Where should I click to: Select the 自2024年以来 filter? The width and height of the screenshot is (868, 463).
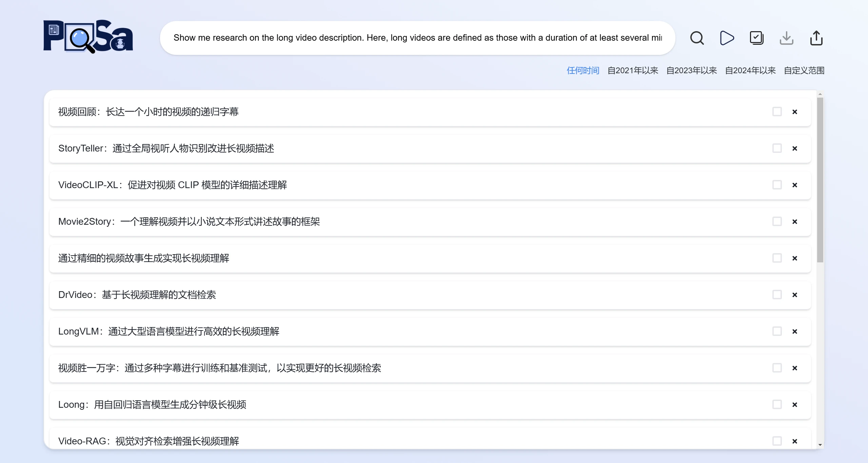click(x=750, y=70)
